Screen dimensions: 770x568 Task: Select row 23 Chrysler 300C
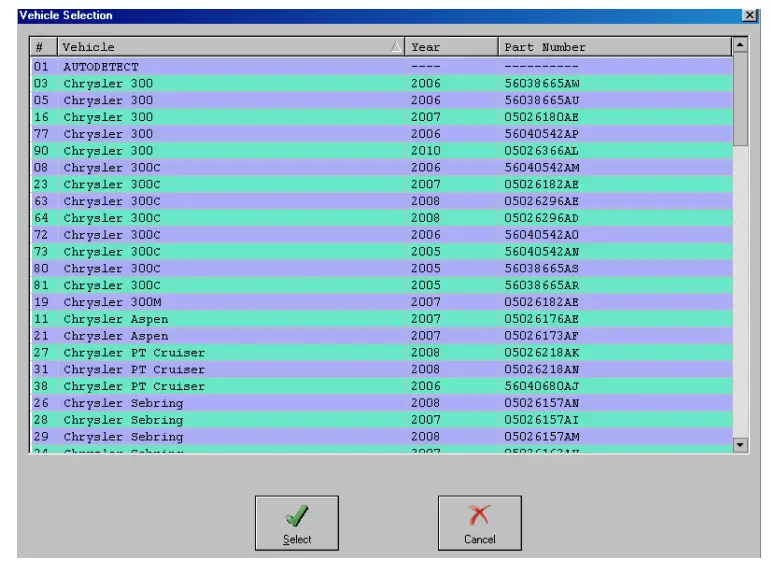(x=381, y=184)
